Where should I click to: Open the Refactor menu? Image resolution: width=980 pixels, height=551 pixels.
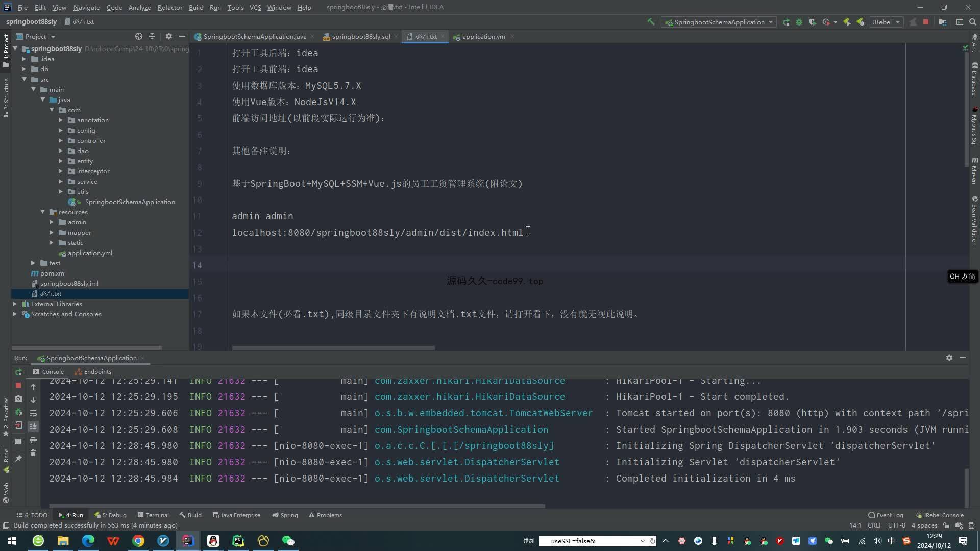coord(169,7)
